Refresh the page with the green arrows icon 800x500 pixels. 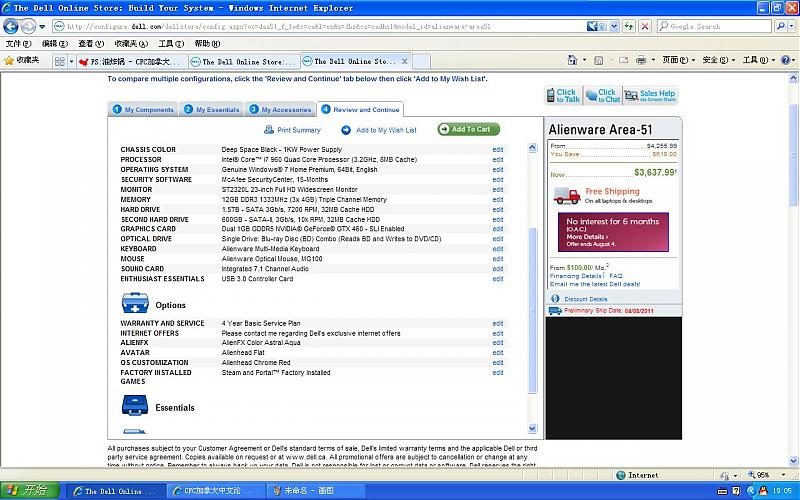(x=629, y=26)
